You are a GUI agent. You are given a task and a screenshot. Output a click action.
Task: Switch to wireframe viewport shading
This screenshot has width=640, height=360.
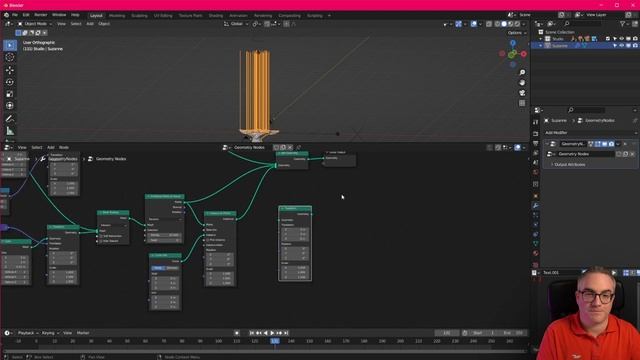tap(497, 24)
